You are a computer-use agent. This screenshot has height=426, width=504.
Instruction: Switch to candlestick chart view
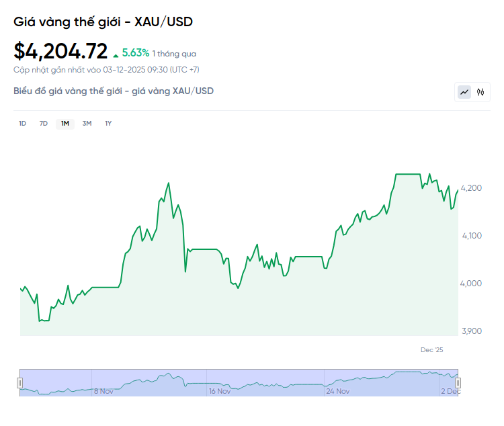480,92
